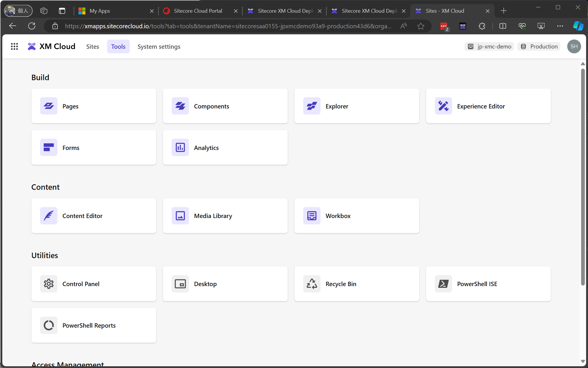Open the browser profile button
The width and height of the screenshot is (588, 368).
(x=18, y=11)
